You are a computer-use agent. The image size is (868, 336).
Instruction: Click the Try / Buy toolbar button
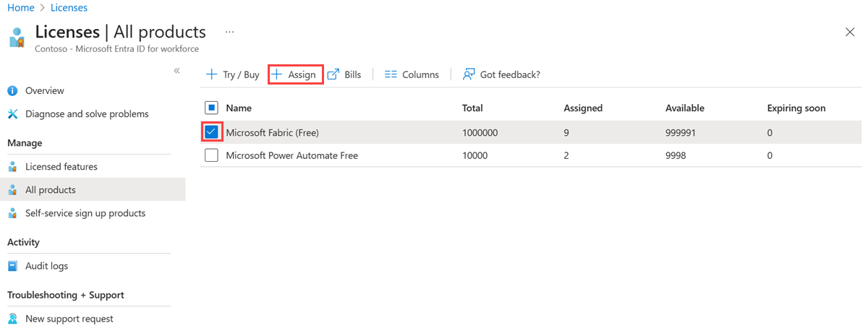pos(233,74)
